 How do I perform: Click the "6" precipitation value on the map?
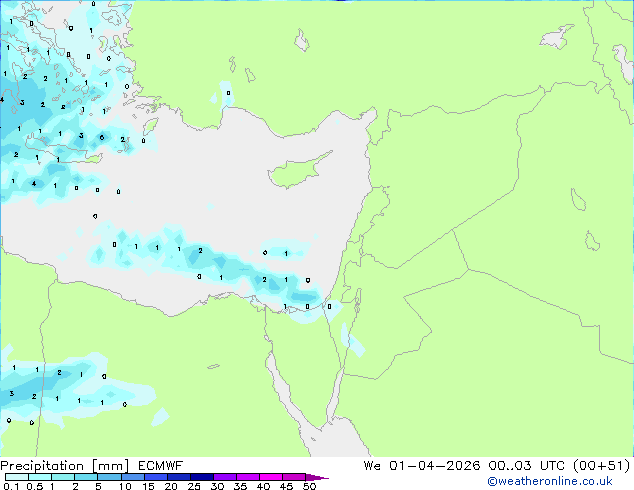[102, 137]
